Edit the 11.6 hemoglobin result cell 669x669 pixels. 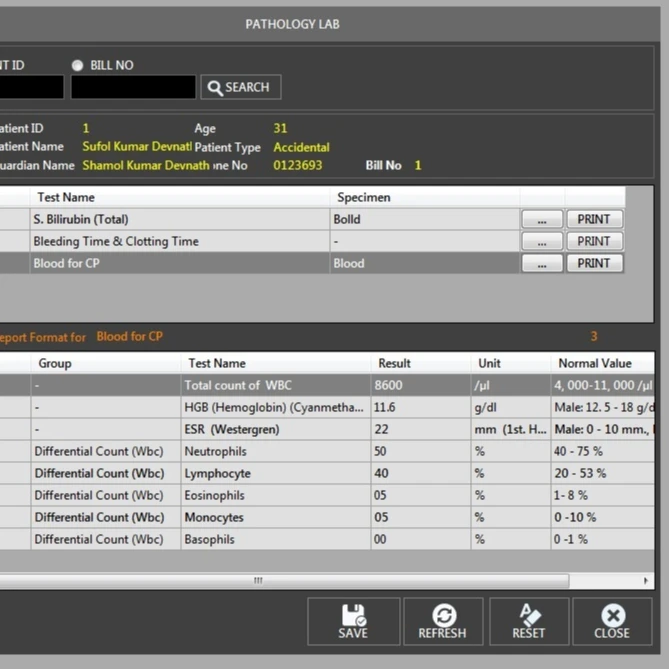point(421,407)
